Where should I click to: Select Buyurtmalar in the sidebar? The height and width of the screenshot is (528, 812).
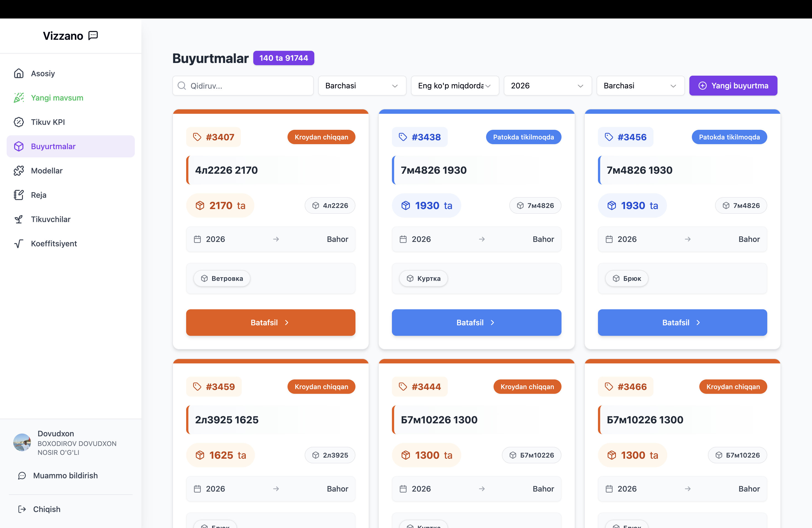(x=53, y=146)
